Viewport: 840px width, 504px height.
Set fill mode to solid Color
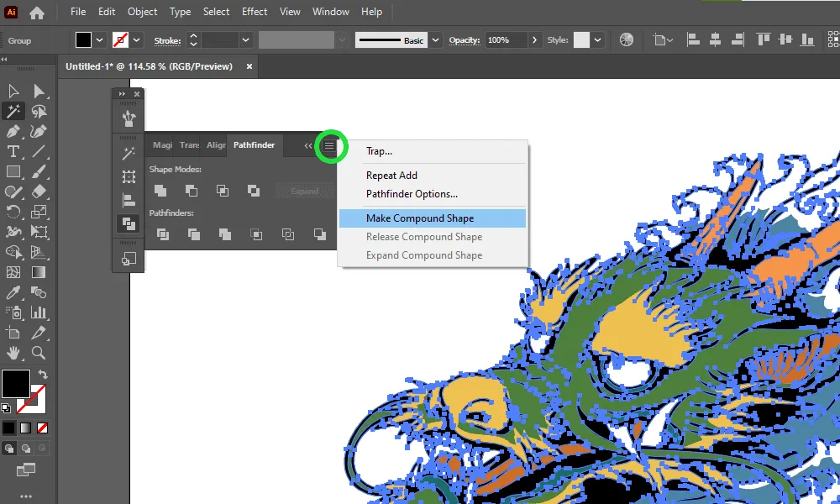point(9,428)
